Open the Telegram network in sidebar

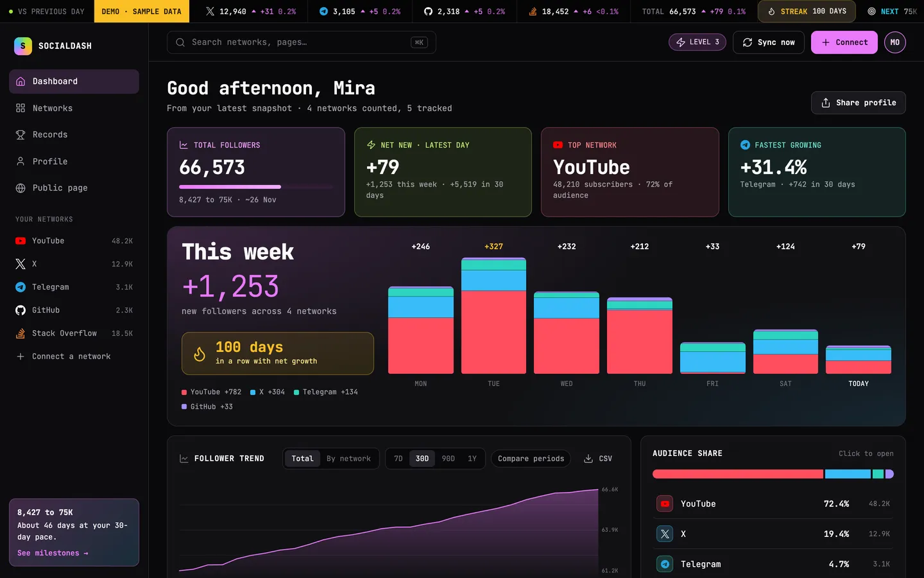tap(74, 287)
